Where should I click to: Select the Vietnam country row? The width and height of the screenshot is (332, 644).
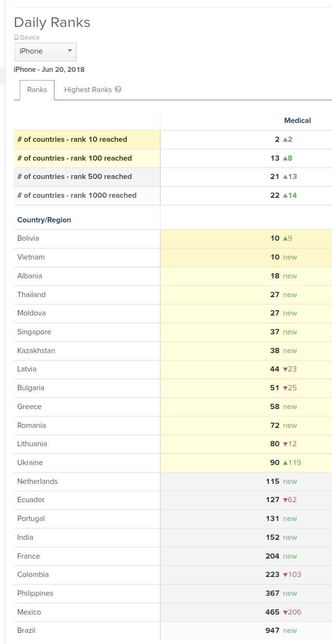tap(173, 257)
